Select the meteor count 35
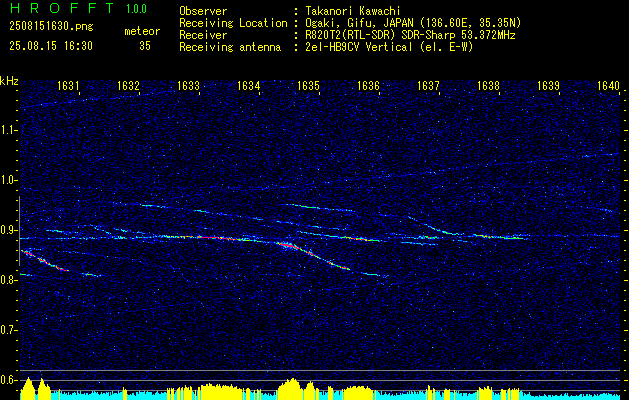This screenshot has height=400, width=629. tap(145, 46)
